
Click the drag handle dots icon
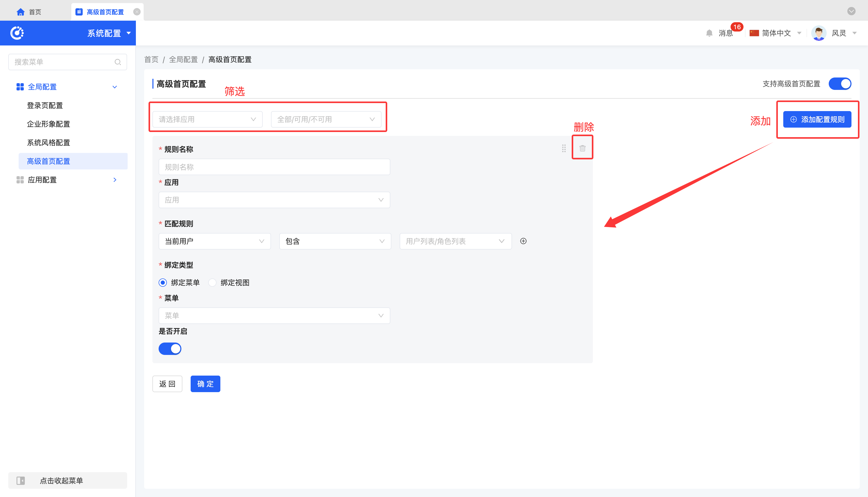click(563, 148)
